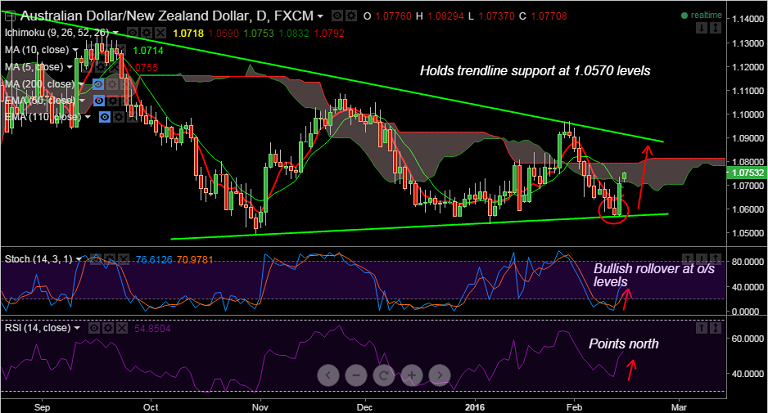Hide the RSI indicator with eye icon
Screen dimensions: 768x413
pyautogui.click(x=94, y=328)
